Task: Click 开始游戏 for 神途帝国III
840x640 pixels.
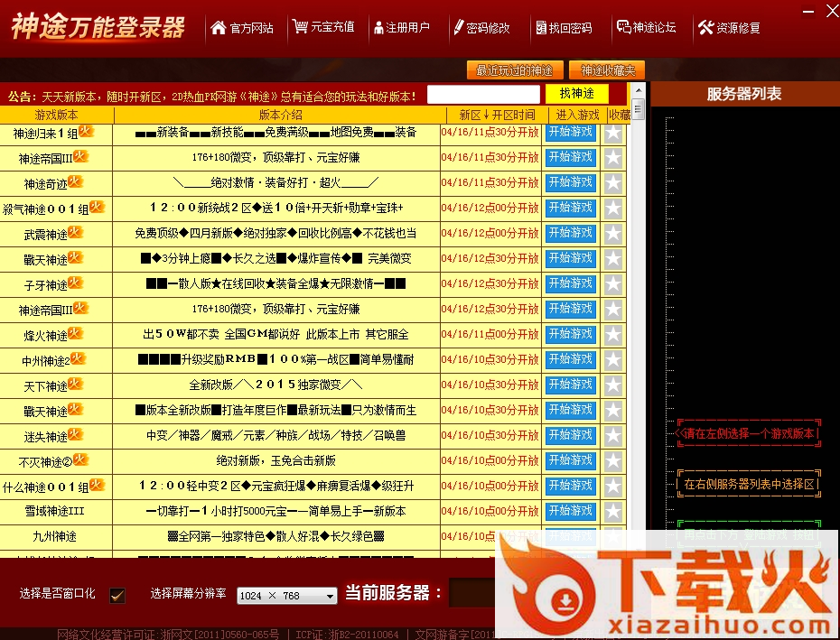Action: [x=569, y=156]
